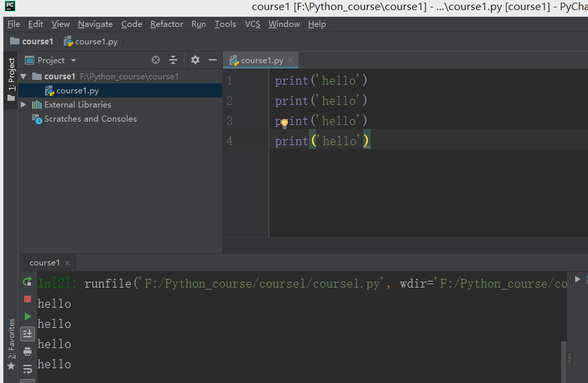Viewport: 588px width, 383px height.
Task: Click the In[2] console prompt
Action: point(57,284)
